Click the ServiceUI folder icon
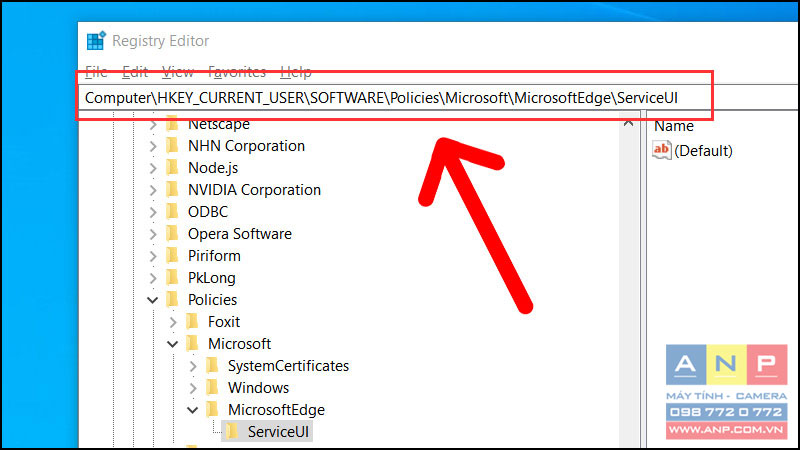 [233, 431]
